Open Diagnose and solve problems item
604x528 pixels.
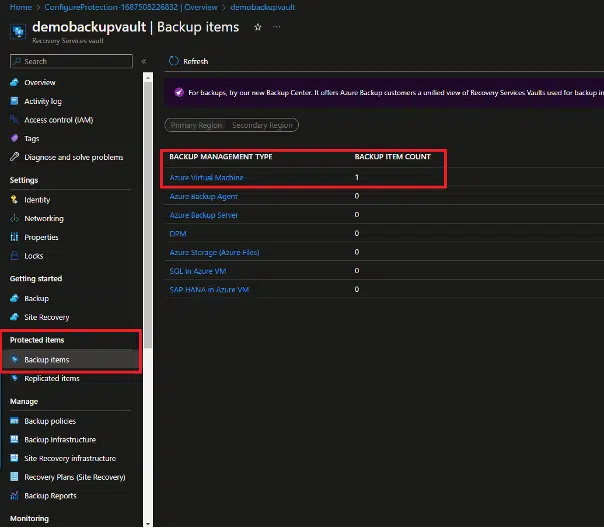tap(74, 157)
